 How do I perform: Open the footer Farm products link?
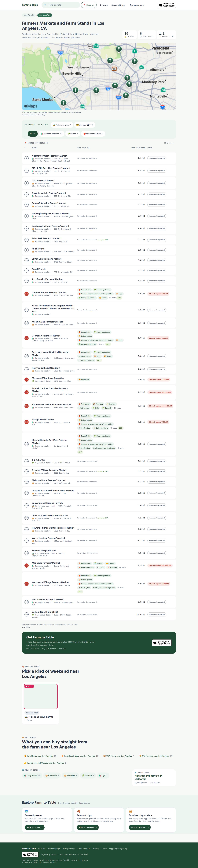69,849
